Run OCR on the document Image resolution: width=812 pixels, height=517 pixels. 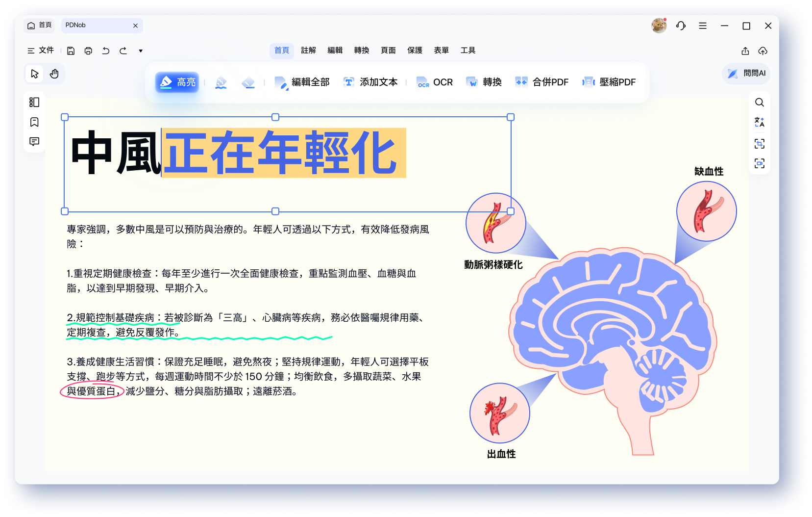[434, 82]
